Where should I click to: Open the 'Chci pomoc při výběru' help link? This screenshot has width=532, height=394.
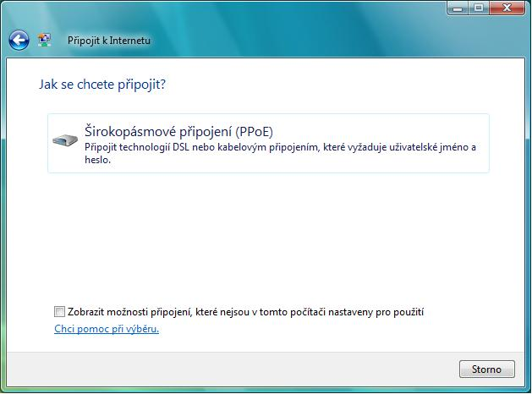coord(107,329)
